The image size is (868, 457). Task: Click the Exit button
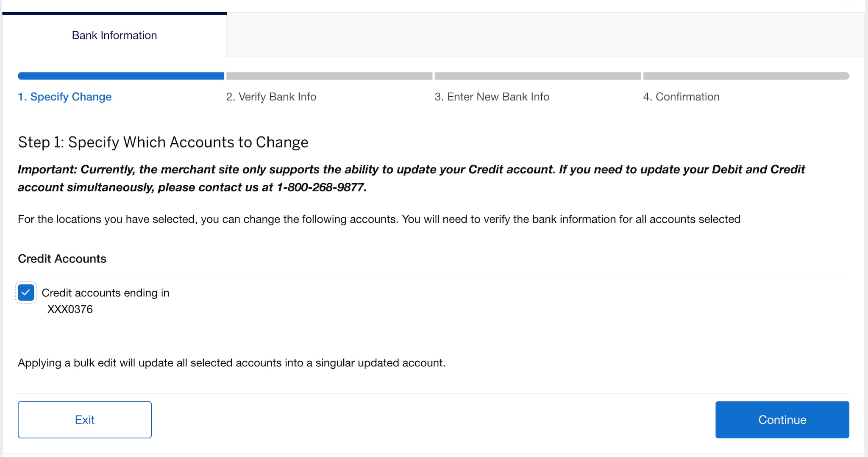tap(84, 419)
